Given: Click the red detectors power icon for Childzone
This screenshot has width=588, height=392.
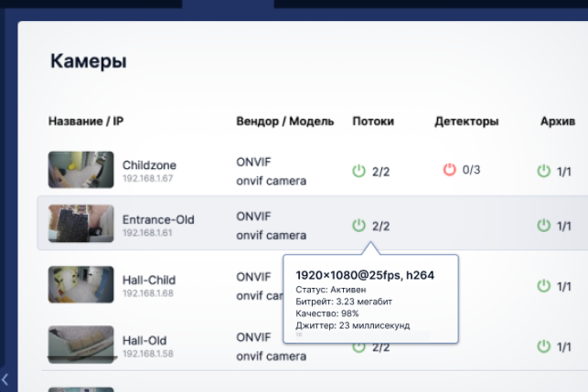Looking at the screenshot, I should (449, 170).
